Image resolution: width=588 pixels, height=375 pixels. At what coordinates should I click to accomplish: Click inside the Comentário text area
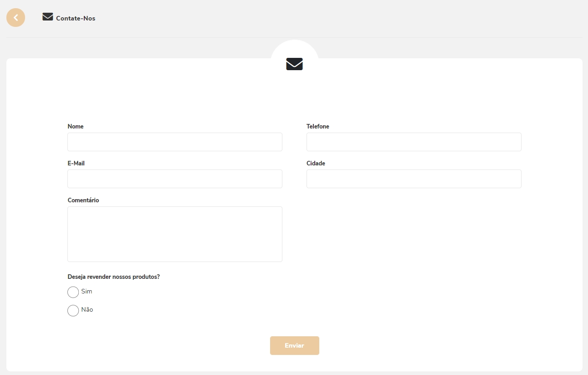coord(175,234)
